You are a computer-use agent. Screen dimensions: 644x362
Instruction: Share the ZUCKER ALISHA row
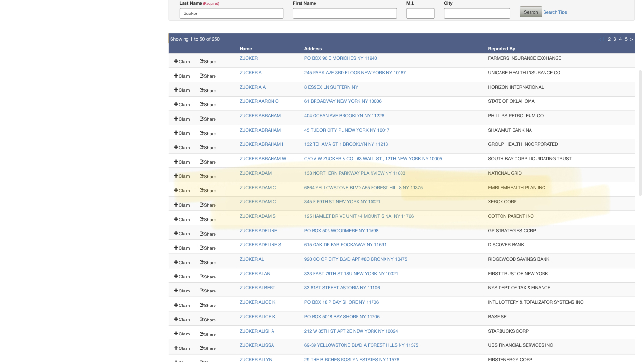pos(208,334)
